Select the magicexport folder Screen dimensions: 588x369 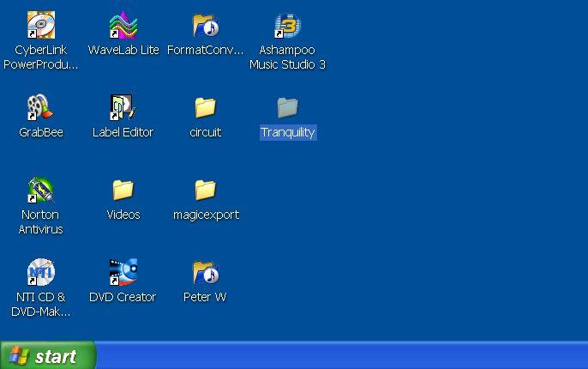click(x=205, y=191)
